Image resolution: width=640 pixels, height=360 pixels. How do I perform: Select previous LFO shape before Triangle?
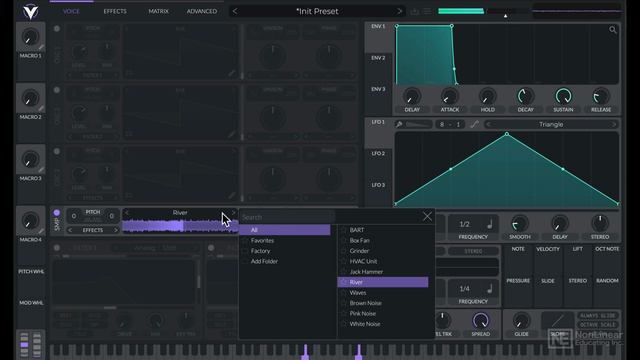click(x=488, y=124)
